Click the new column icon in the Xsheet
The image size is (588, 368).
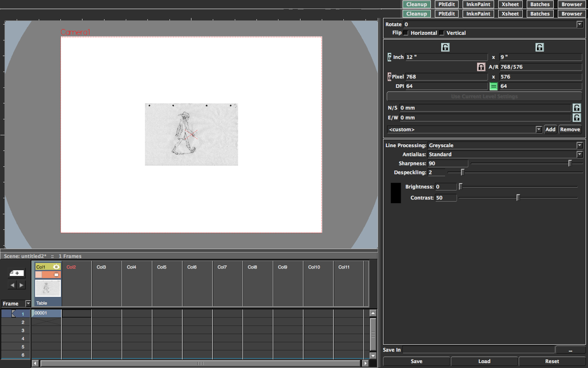pos(17,273)
